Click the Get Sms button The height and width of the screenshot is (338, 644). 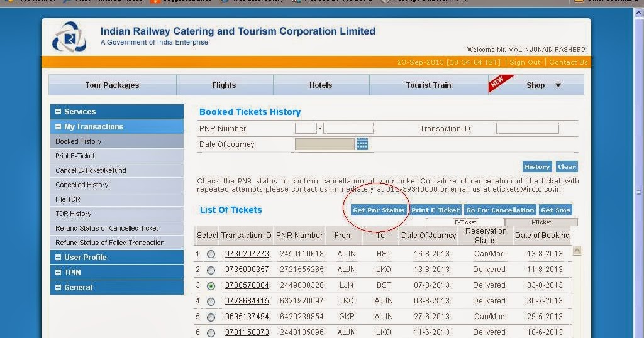coord(555,210)
